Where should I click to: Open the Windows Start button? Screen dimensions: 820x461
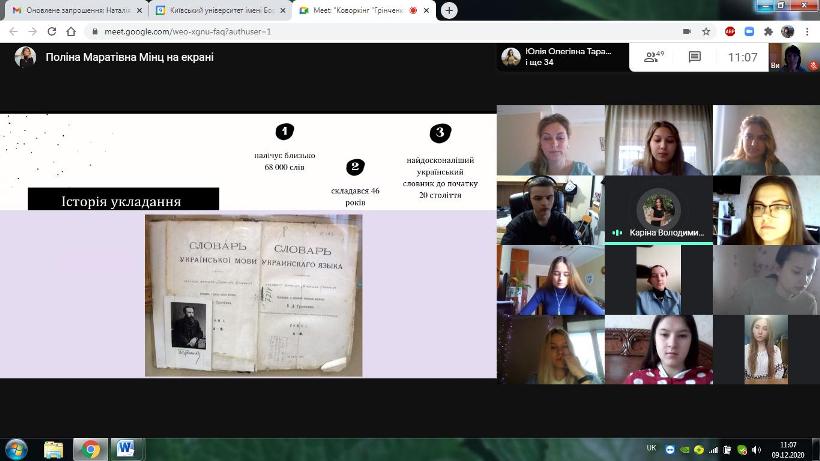pos(16,450)
